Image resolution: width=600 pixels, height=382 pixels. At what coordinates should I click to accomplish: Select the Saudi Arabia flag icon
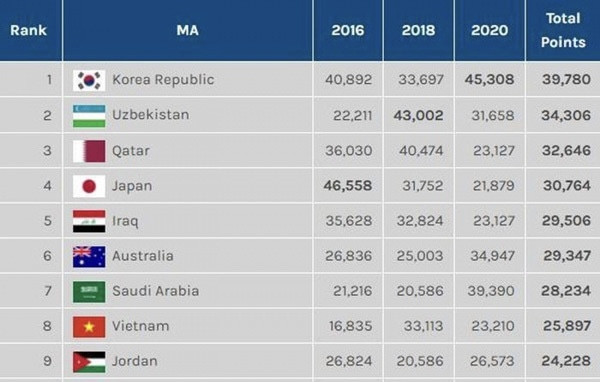click(89, 292)
